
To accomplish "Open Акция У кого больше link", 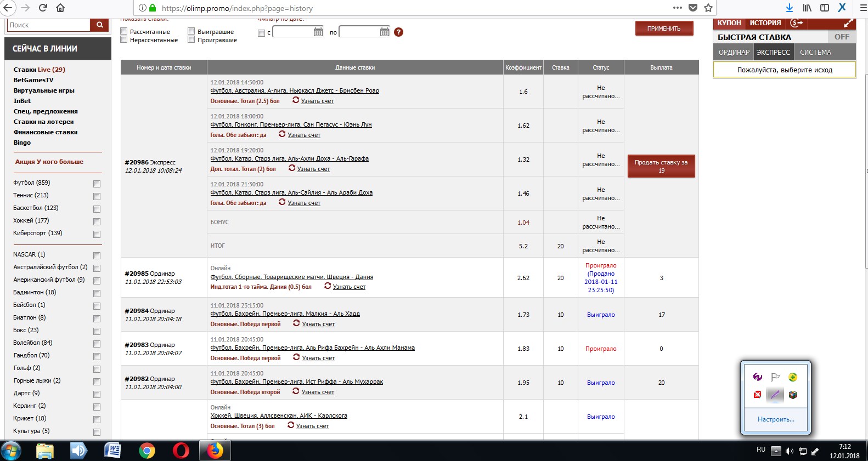I will [49, 162].
